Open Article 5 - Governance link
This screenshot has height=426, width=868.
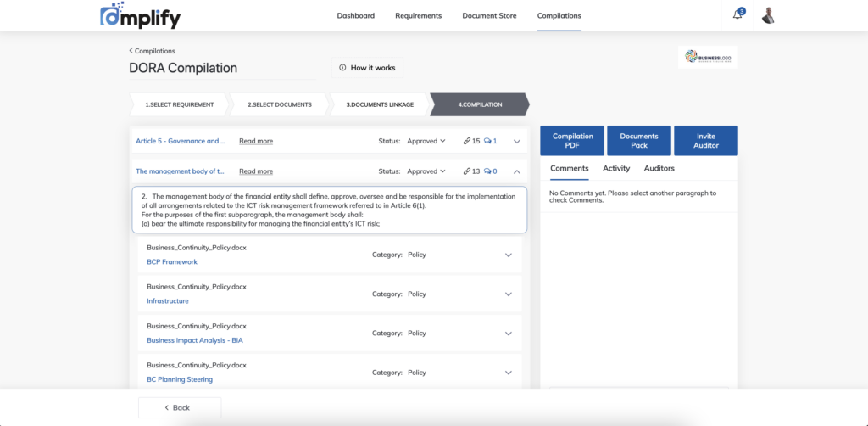(181, 141)
